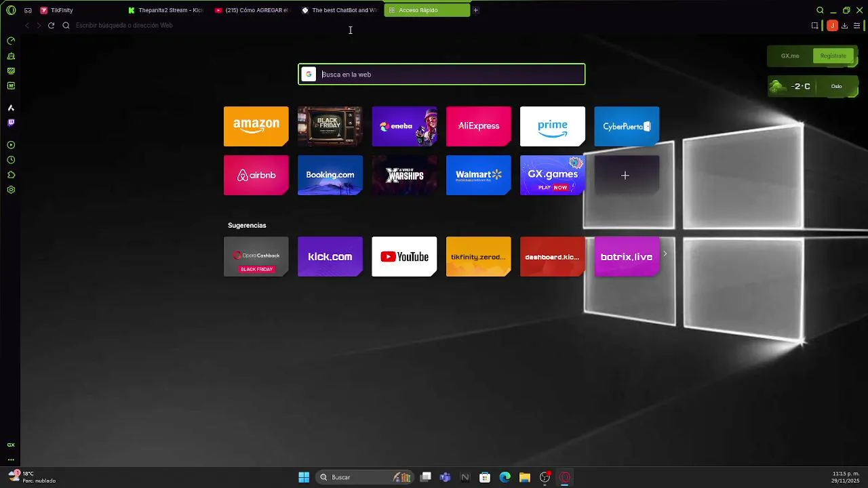Open the Booking.com speed dial tile
The width and height of the screenshot is (868, 488).
click(x=330, y=175)
